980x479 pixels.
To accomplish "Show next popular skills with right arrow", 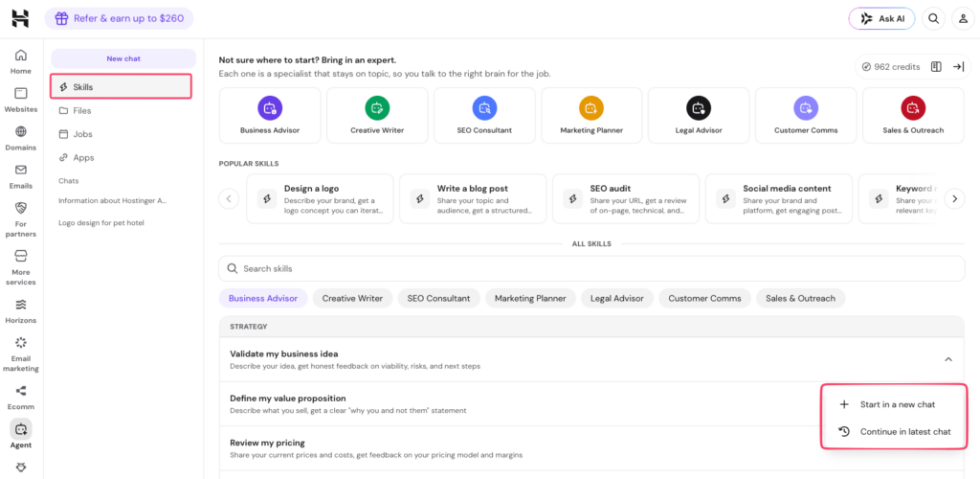I will click(x=954, y=199).
